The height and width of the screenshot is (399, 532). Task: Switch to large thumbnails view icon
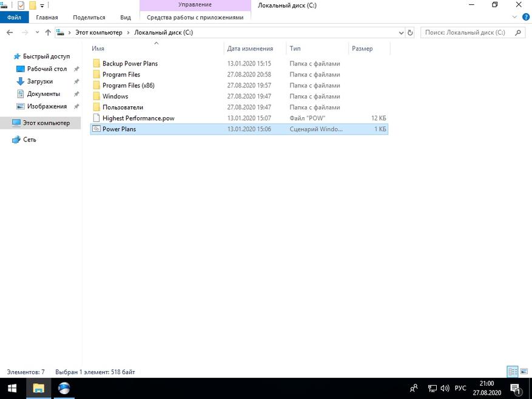click(x=524, y=372)
